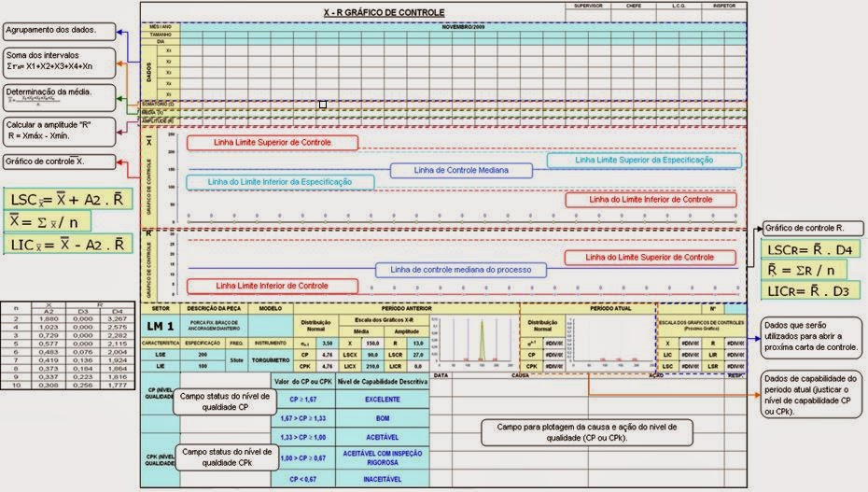Select the X chart "Linha Limite Superior de Controle" label
Viewport: 868px width, 492px height.
pyautogui.click(x=273, y=143)
